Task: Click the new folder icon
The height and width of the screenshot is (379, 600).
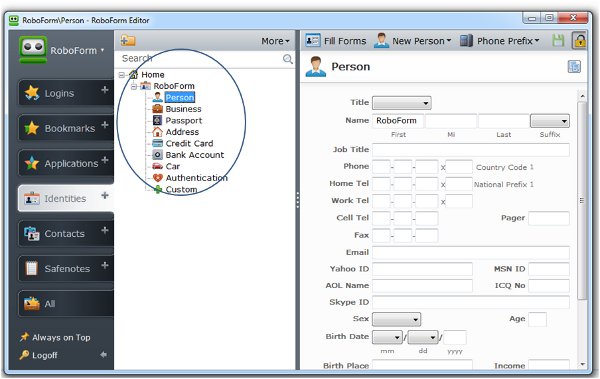Action: 128,40
